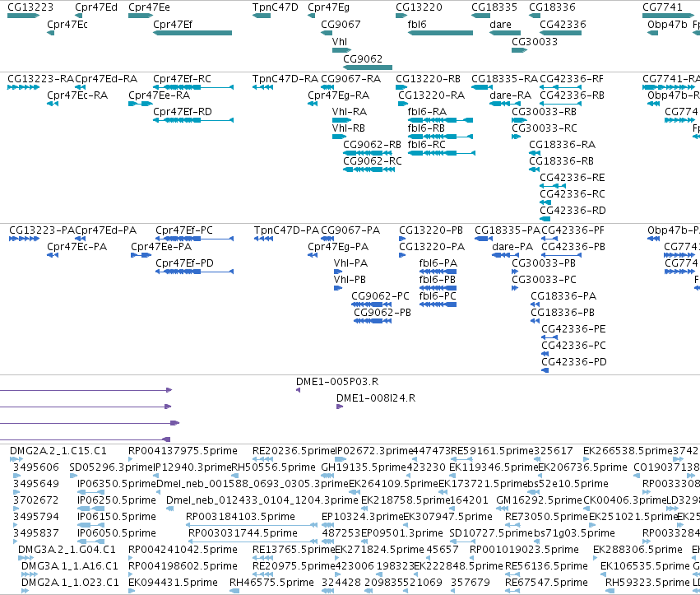Select the CG13223 gene label
Viewport: 700px width, 595px height.
30,7
